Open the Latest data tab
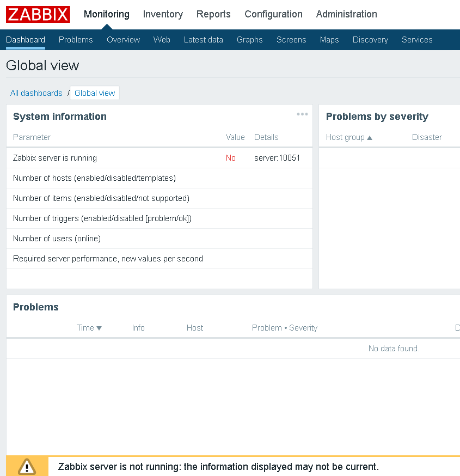460x476 pixels. click(203, 39)
